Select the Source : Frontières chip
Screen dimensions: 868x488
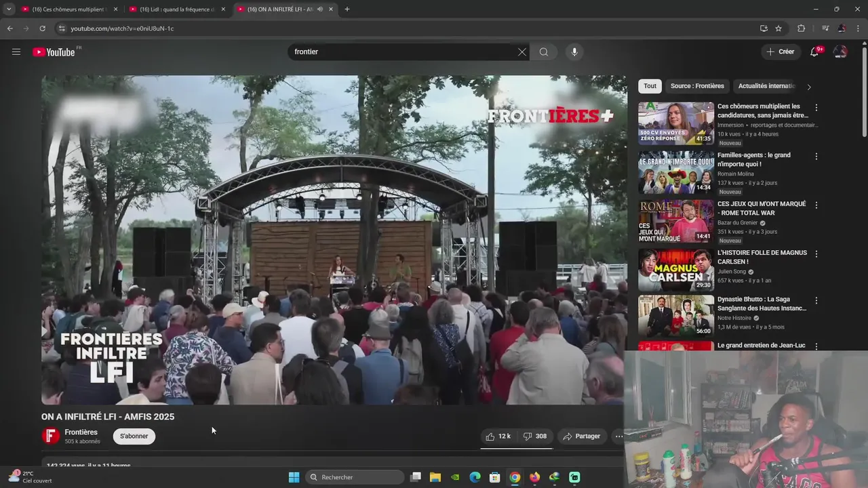(697, 86)
